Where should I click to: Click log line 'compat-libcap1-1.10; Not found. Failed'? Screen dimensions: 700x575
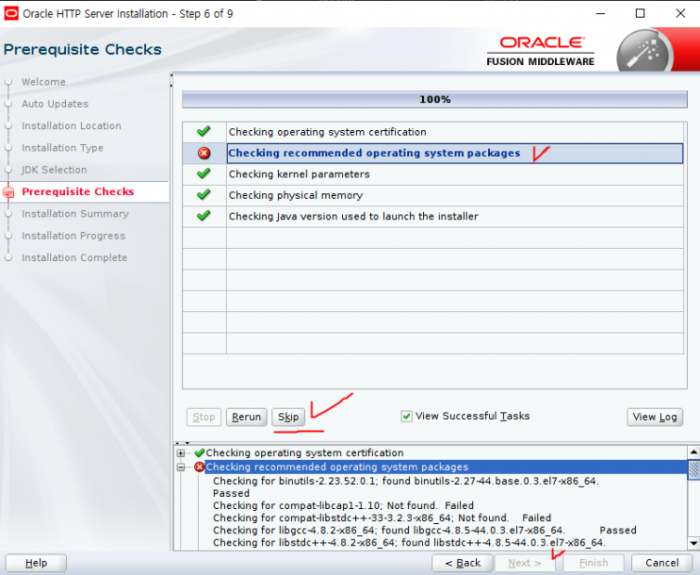click(343, 505)
